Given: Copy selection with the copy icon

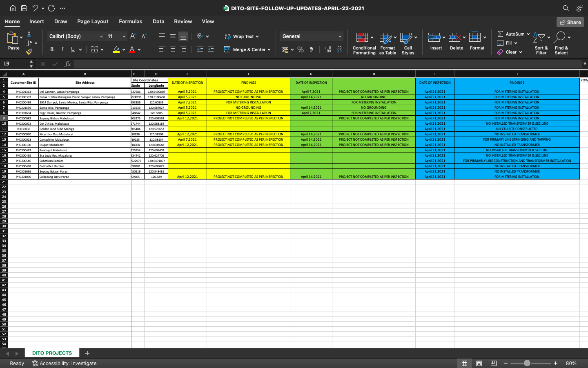Looking at the screenshot, I should point(29,43).
